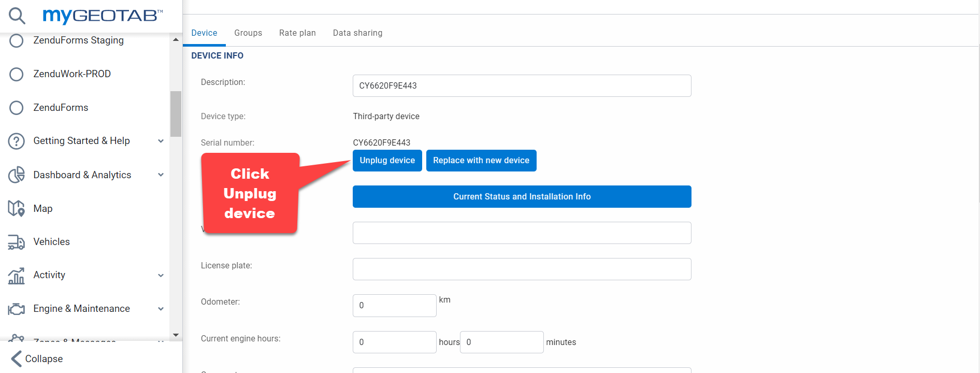Click the Unplug device button

387,161
